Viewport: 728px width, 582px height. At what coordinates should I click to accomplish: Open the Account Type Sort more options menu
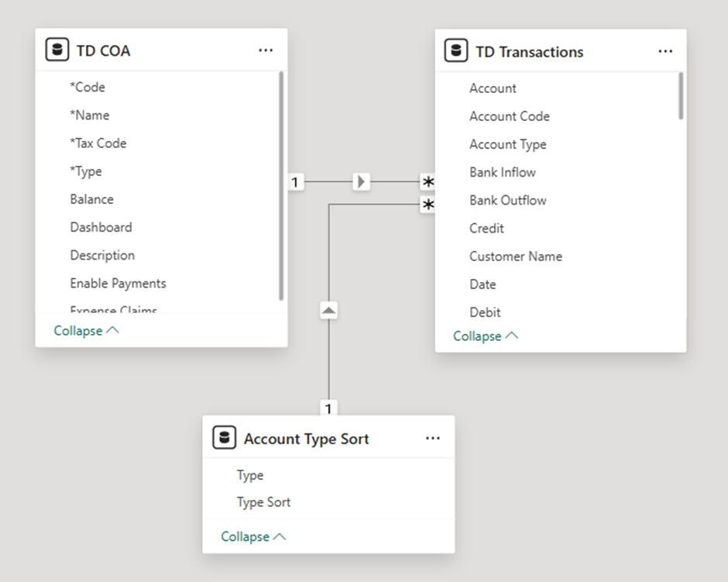433,437
